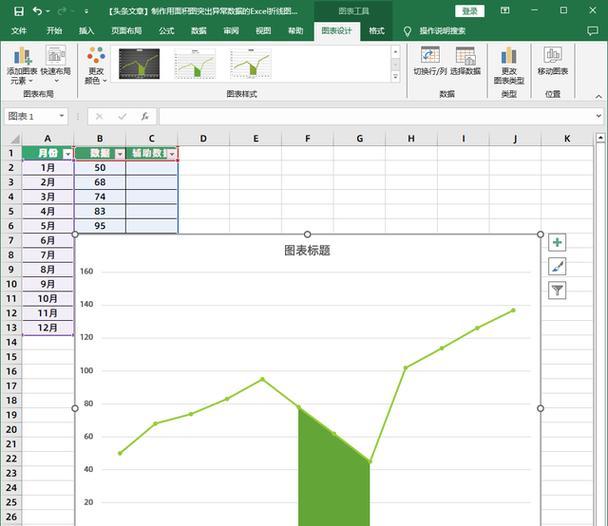The image size is (608, 526).
Task: Open the Name Box dropdown arrow
Action: pyautogui.click(x=61, y=116)
